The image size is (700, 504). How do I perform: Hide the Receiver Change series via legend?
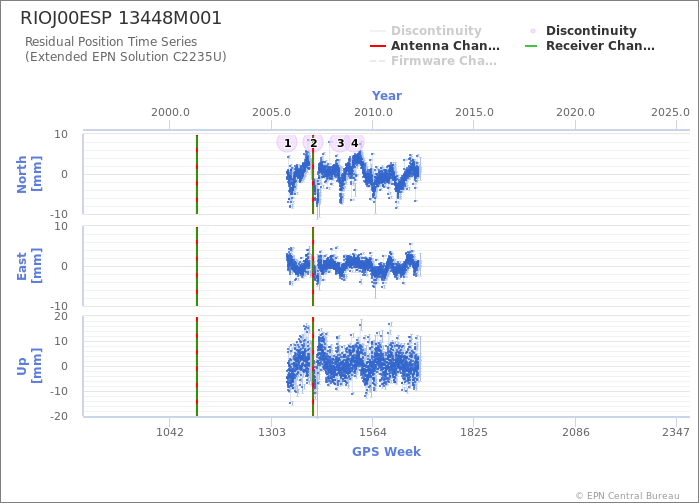(x=590, y=46)
